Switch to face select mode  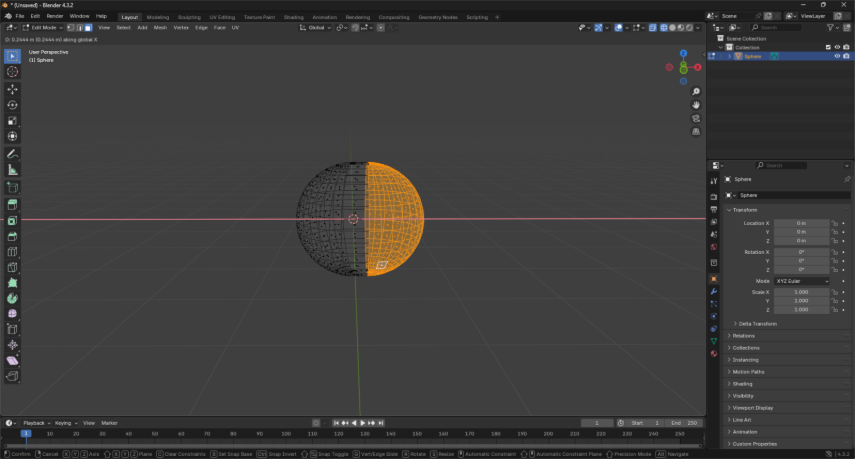[89, 28]
